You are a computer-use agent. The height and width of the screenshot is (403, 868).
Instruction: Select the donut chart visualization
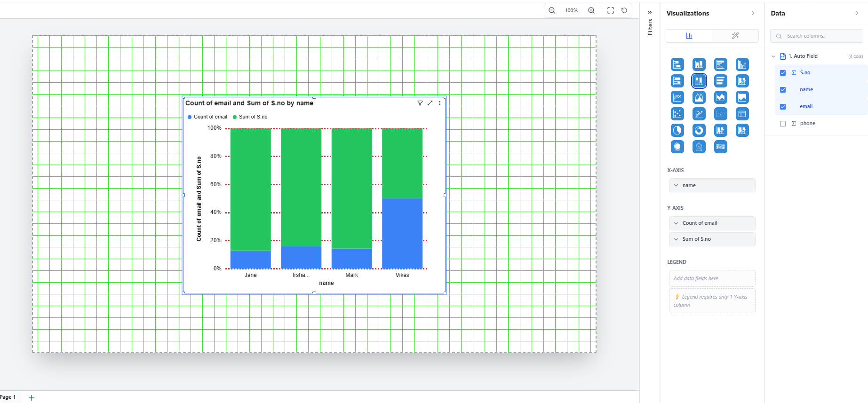click(699, 130)
